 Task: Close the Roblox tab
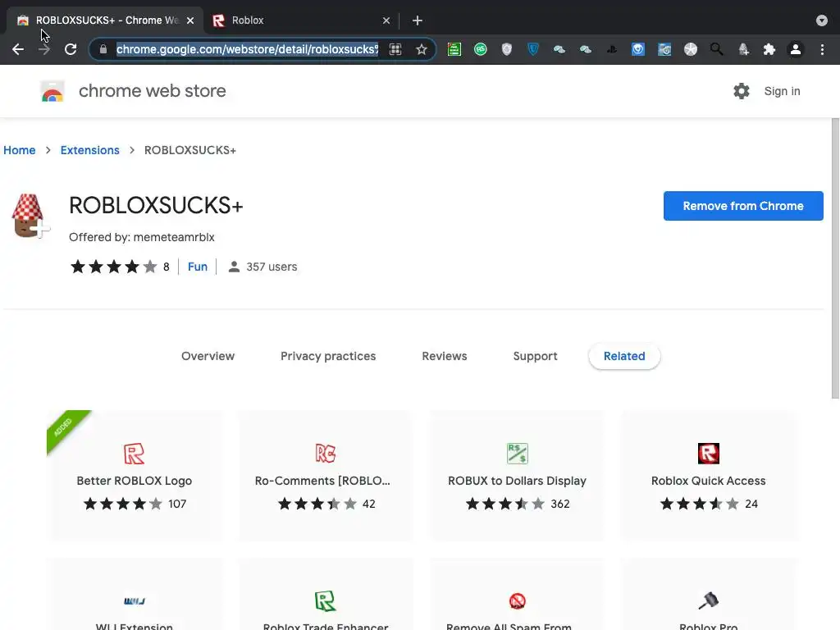tap(386, 21)
